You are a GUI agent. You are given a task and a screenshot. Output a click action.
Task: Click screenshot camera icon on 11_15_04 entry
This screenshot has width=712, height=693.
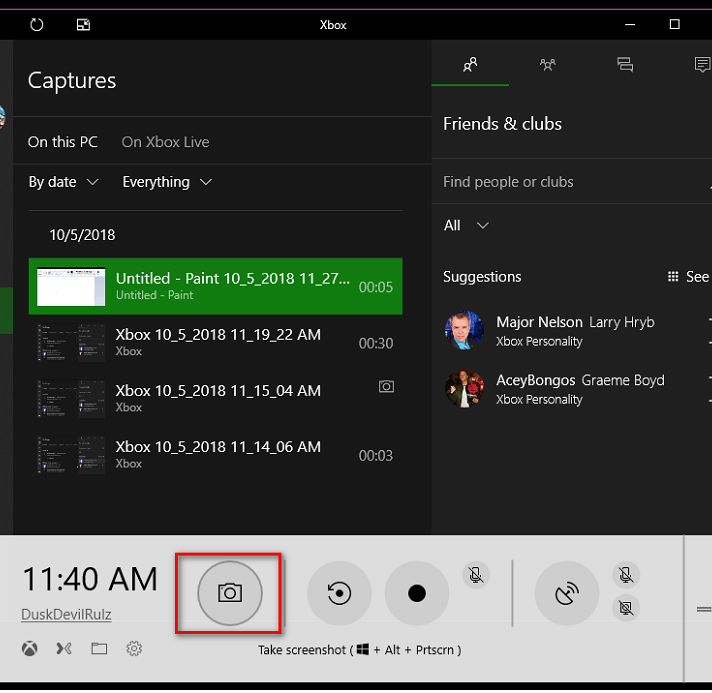(386, 386)
